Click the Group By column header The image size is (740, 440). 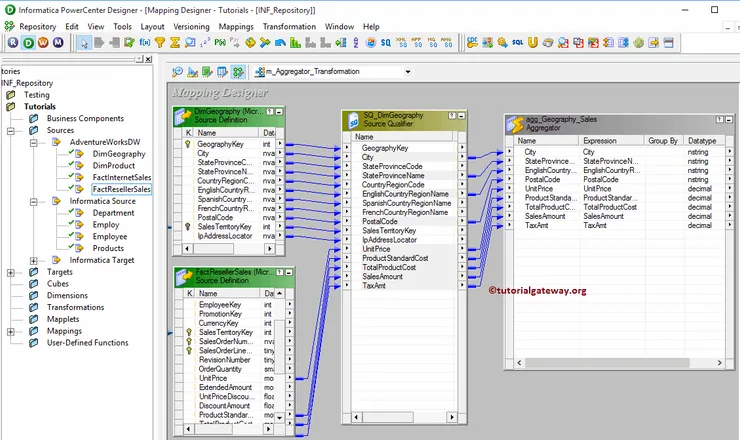pyautogui.click(x=663, y=141)
